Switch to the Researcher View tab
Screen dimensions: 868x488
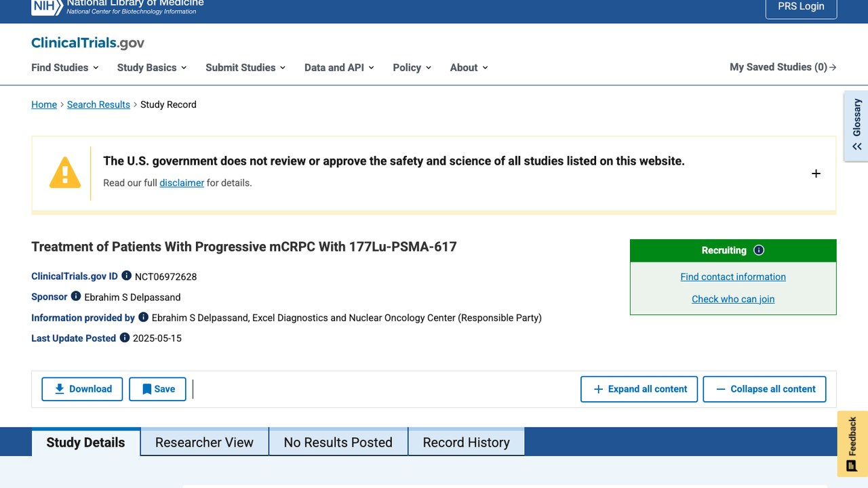204,442
